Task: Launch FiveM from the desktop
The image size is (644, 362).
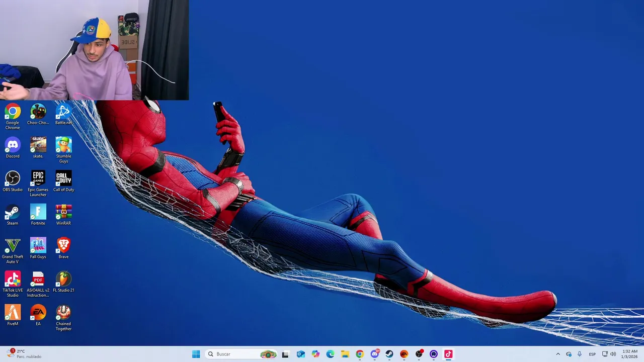Action: pos(13,315)
